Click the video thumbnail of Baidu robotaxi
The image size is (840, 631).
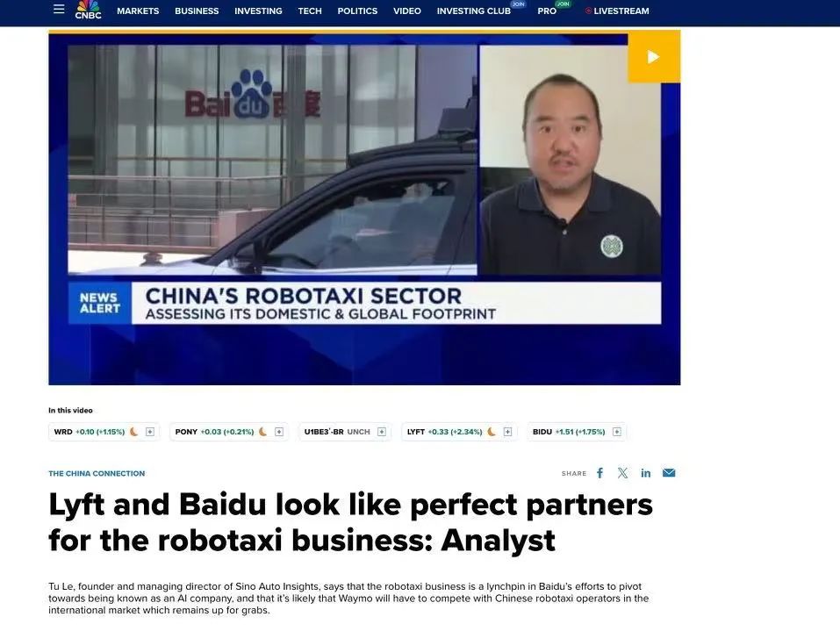[x=364, y=208]
